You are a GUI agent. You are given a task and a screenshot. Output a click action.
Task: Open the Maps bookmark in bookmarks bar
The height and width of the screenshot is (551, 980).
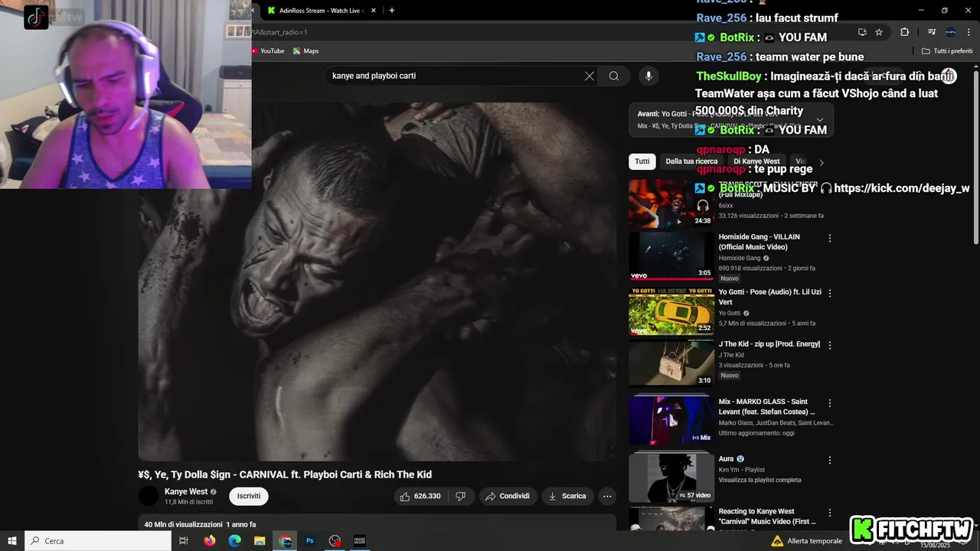click(x=305, y=51)
